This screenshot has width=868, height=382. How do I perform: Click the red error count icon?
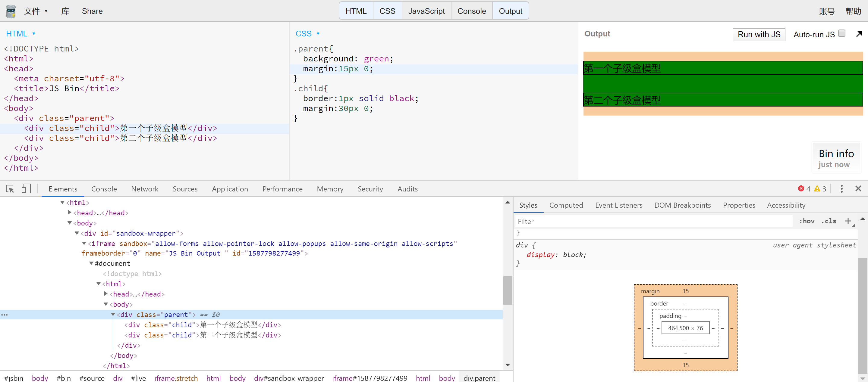pyautogui.click(x=801, y=188)
